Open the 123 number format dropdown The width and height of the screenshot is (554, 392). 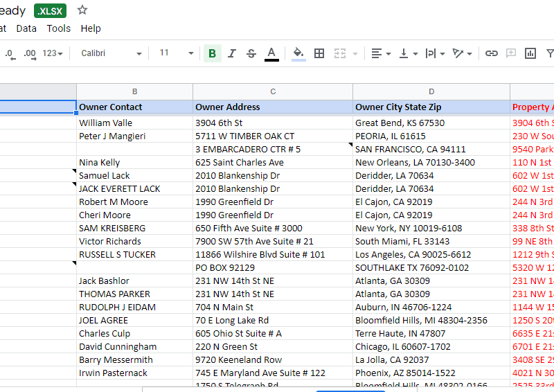53,53
